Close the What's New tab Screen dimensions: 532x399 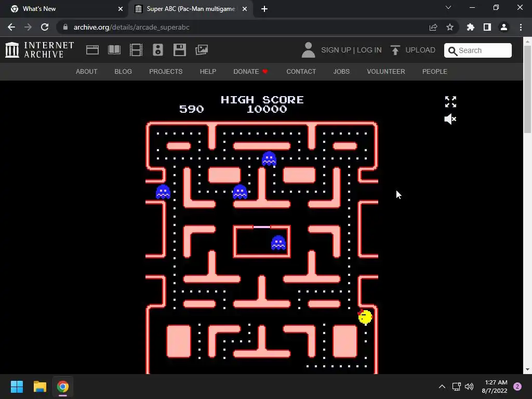(x=120, y=9)
